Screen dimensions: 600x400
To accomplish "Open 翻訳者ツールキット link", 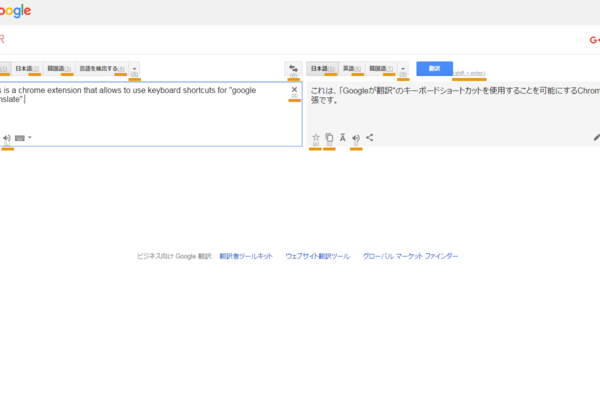I will coord(246,256).
